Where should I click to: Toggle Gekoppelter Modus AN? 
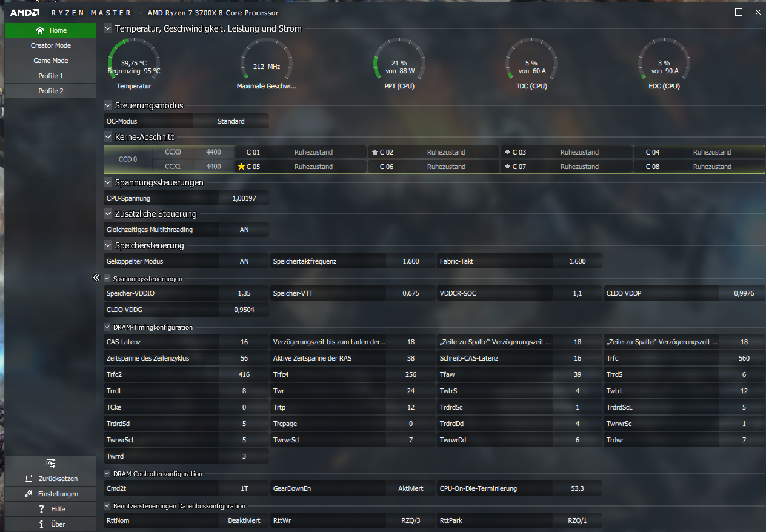pos(244,261)
